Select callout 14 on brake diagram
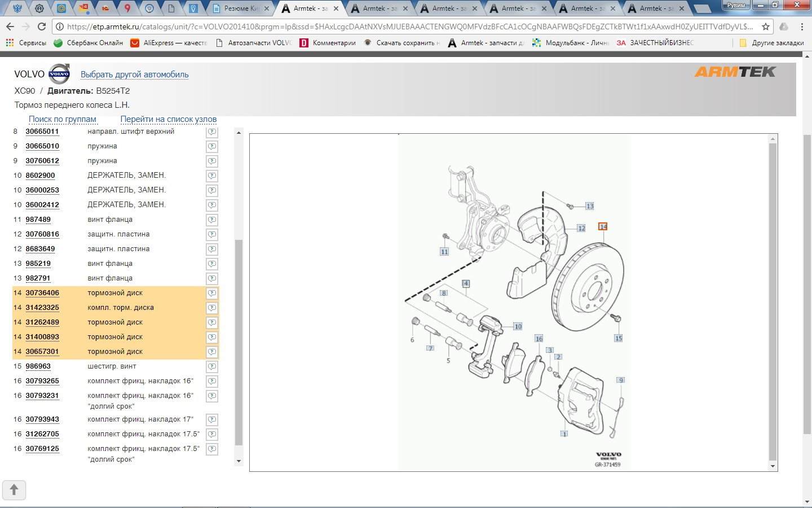812x508 pixels. [x=603, y=226]
